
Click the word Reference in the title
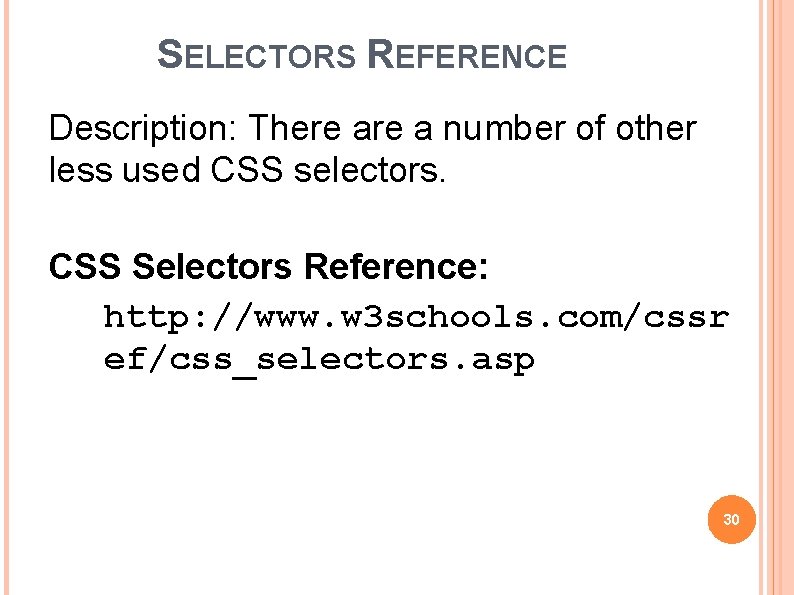(466, 54)
